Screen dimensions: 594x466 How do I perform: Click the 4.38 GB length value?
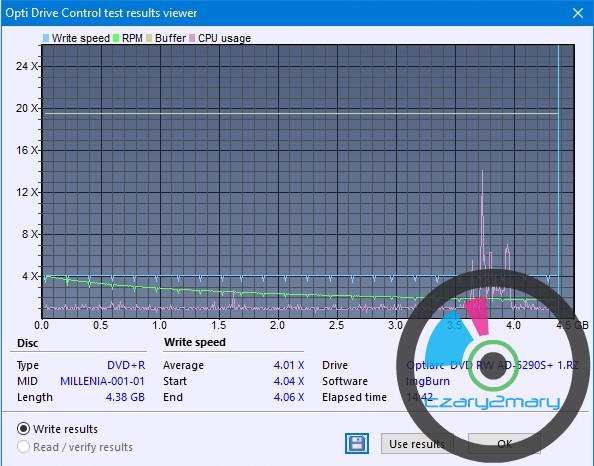[125, 397]
